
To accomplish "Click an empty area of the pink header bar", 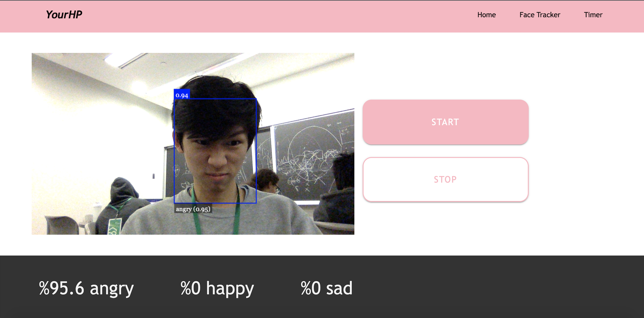I will pos(277,16).
